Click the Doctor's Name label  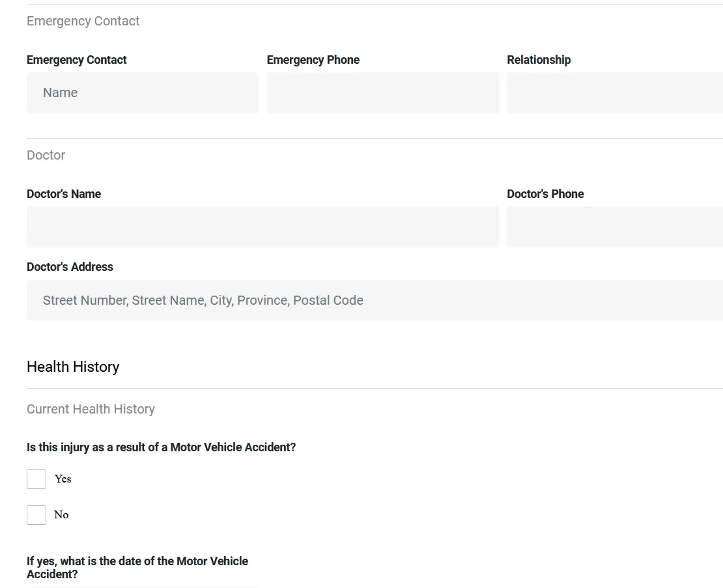click(64, 194)
